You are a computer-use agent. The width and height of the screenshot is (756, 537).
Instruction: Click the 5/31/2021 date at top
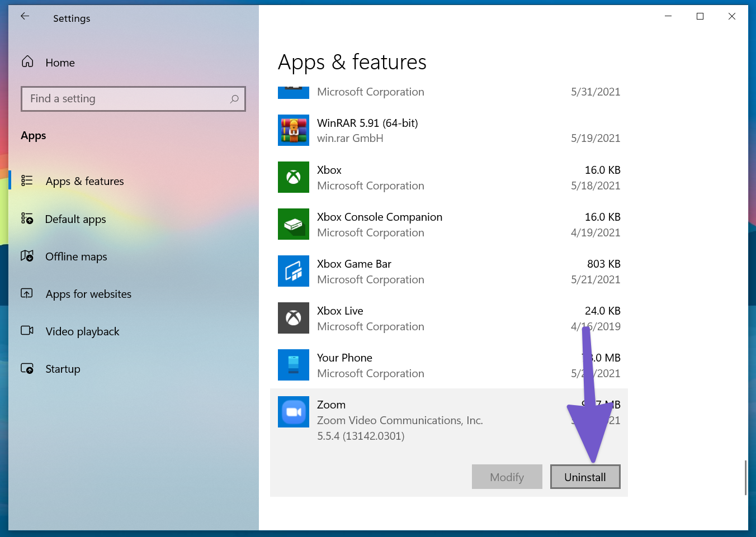[x=596, y=92]
